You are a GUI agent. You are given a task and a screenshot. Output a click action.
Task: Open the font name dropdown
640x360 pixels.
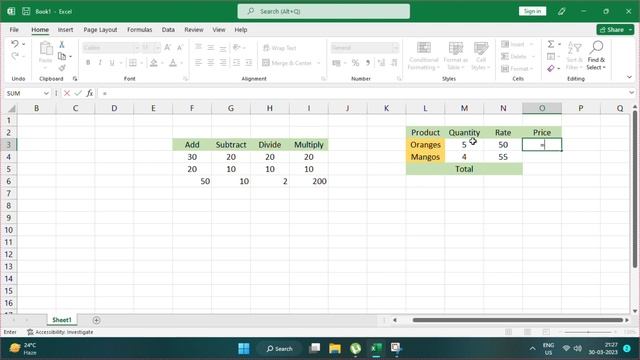[137, 48]
